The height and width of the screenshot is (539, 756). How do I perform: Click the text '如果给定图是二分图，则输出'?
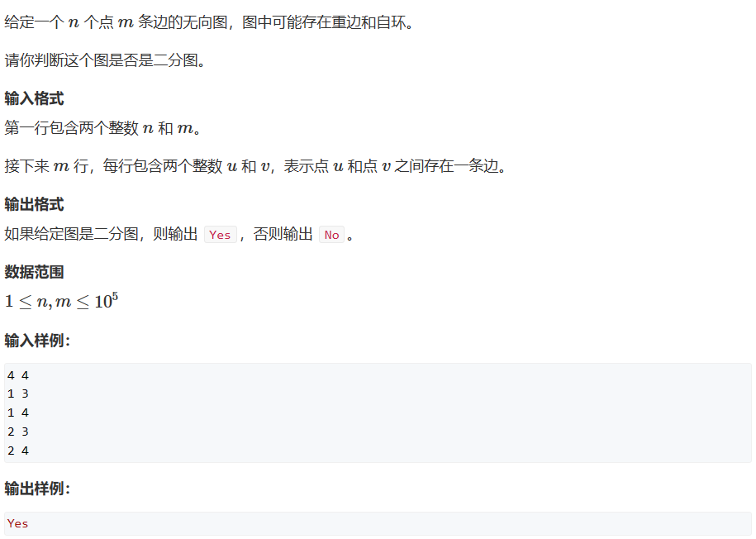(102, 234)
